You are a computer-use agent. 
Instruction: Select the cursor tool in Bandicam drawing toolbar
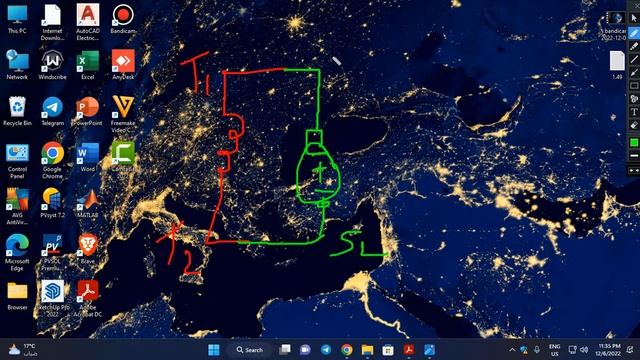click(634, 19)
